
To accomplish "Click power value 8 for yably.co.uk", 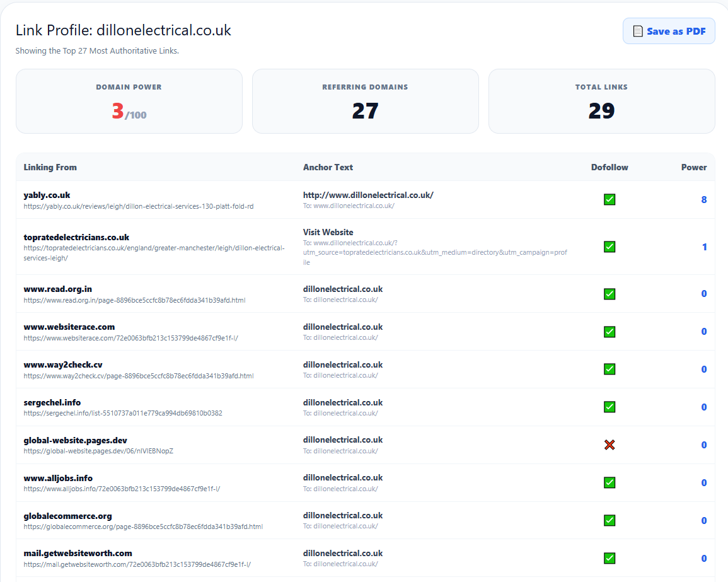I will (x=704, y=200).
